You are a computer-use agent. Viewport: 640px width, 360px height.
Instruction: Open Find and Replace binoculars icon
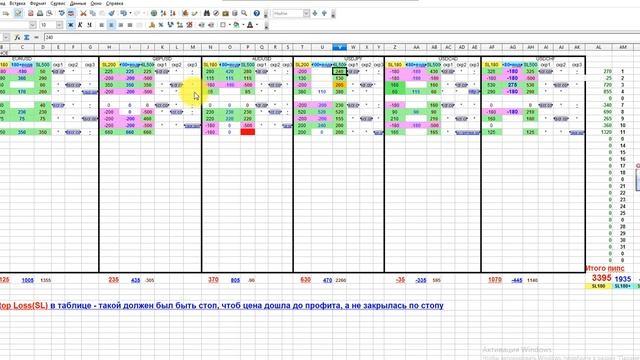click(207, 13)
